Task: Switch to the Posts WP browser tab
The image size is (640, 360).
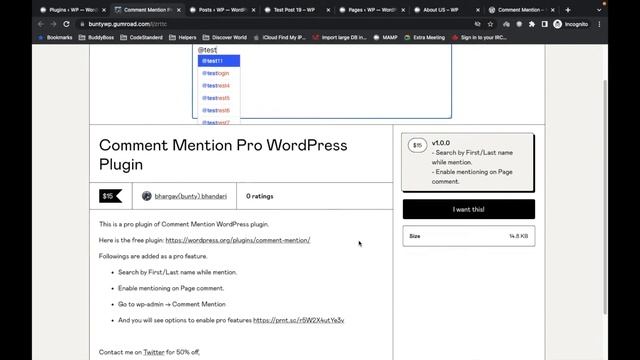Action: [222, 10]
